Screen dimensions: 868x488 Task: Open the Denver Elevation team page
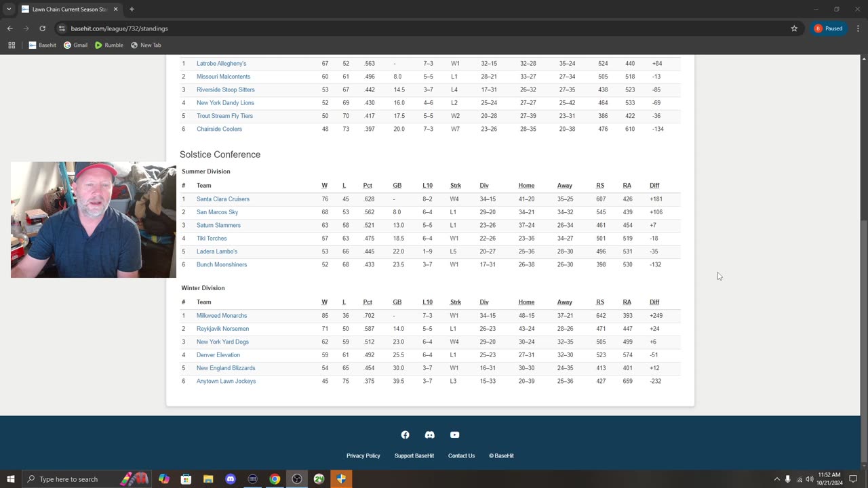(218, 355)
